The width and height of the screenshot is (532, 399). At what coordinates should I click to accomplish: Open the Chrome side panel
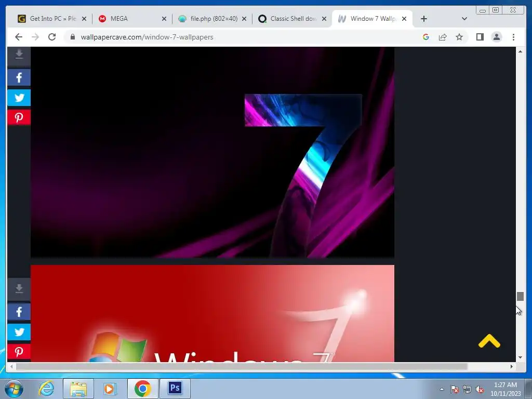pos(480,37)
